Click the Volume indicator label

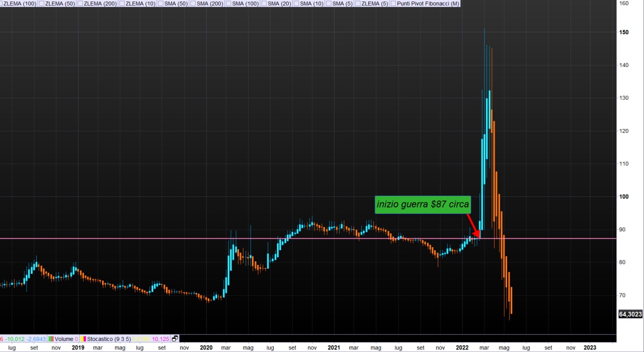(64, 339)
